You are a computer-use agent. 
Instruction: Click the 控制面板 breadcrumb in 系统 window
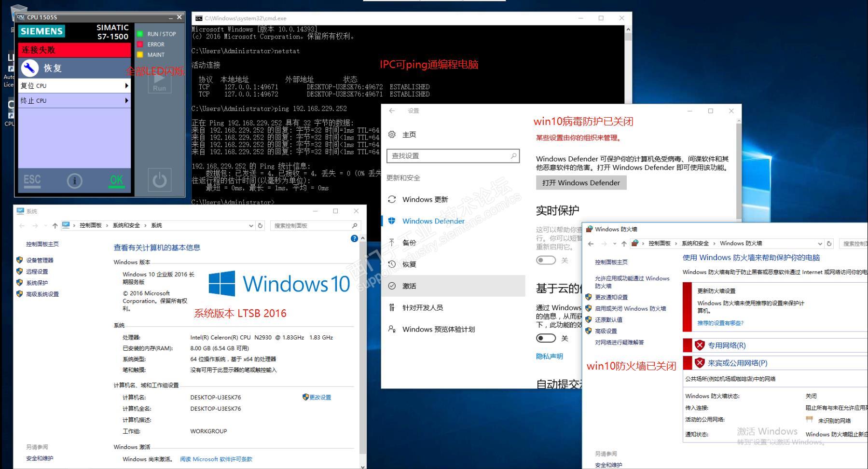coord(91,225)
